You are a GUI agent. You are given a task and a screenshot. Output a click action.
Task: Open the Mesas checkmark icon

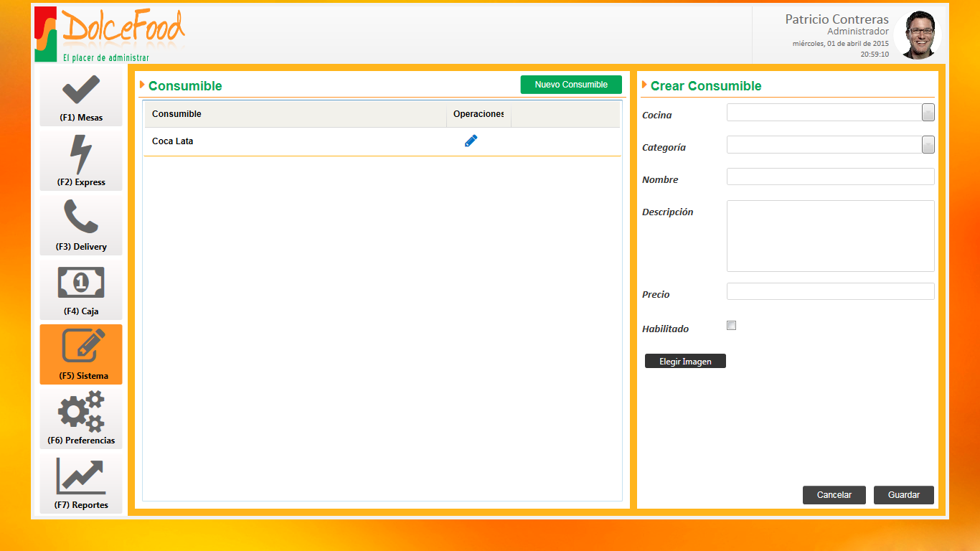tap(81, 90)
